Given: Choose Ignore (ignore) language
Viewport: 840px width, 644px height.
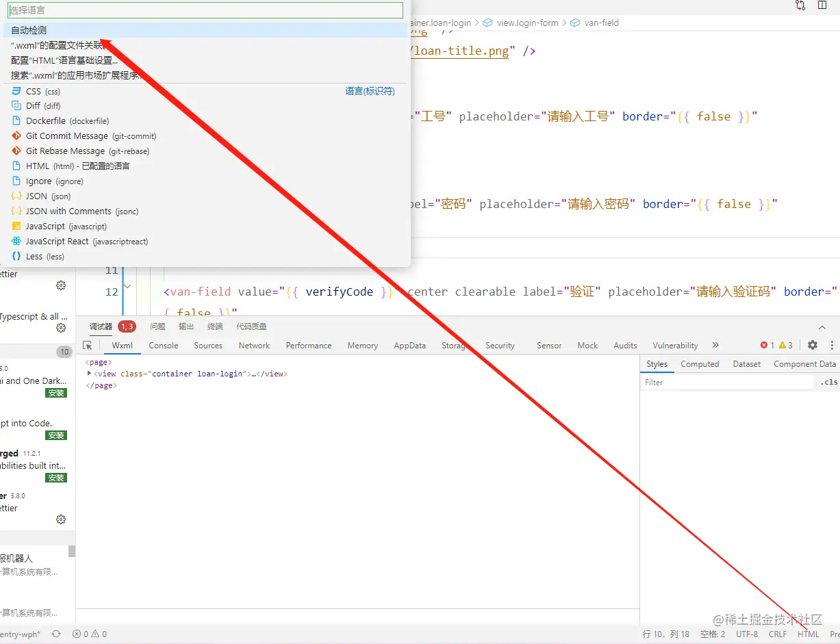Looking at the screenshot, I should coord(205,181).
